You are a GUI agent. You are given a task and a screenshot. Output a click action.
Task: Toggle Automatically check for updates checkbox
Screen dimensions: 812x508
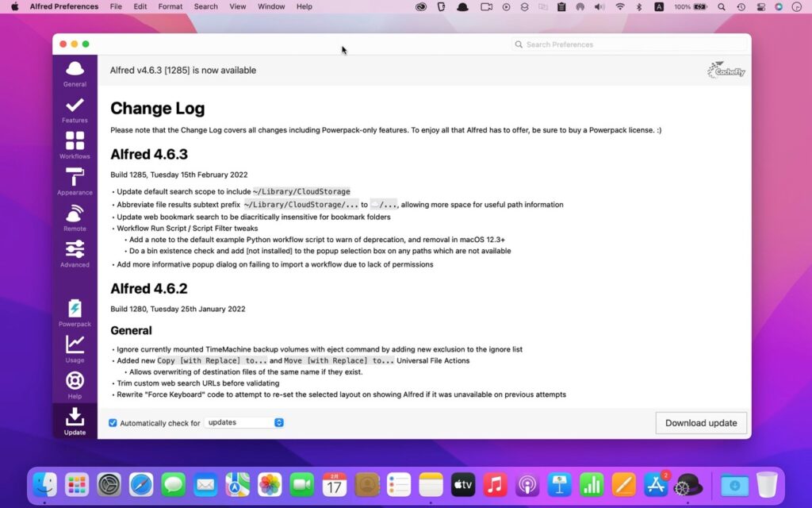pyautogui.click(x=113, y=423)
